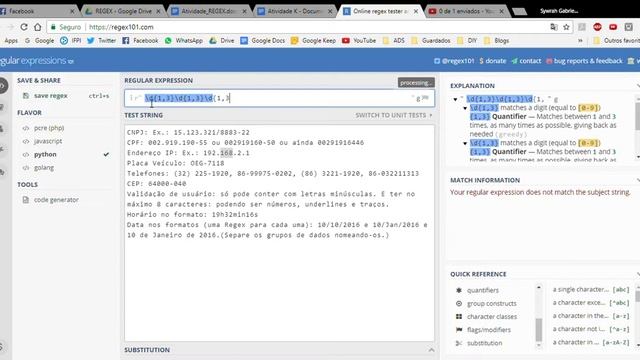Click the AdBlock extension icon
This screenshot has height=360, width=640.
[598, 27]
